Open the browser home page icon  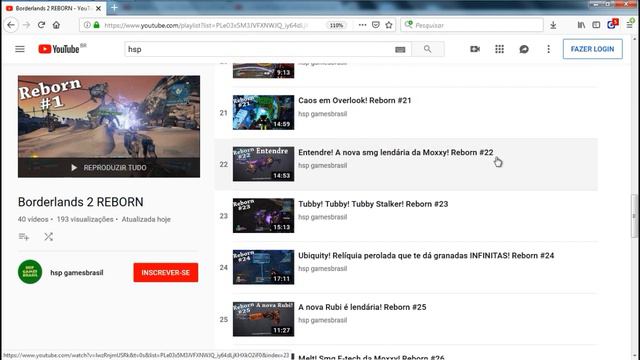coord(56,25)
